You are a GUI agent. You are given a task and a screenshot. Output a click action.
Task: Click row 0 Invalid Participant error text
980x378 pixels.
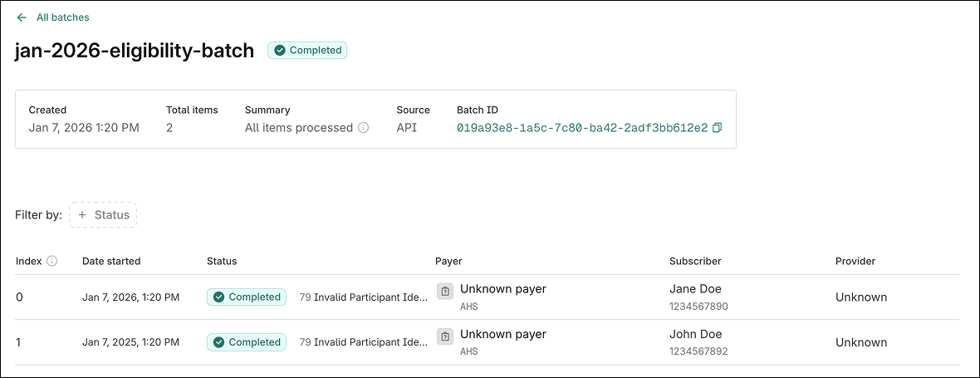[364, 297]
